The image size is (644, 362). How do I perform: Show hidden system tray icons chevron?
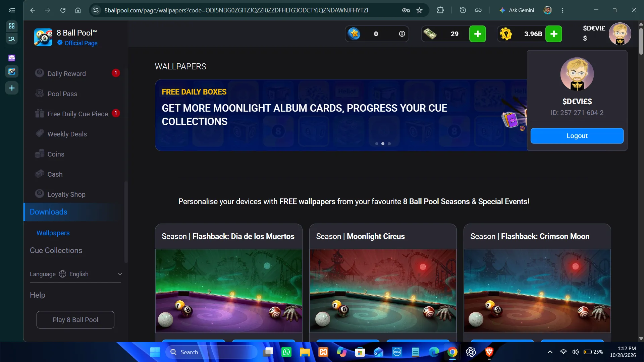tap(550, 352)
